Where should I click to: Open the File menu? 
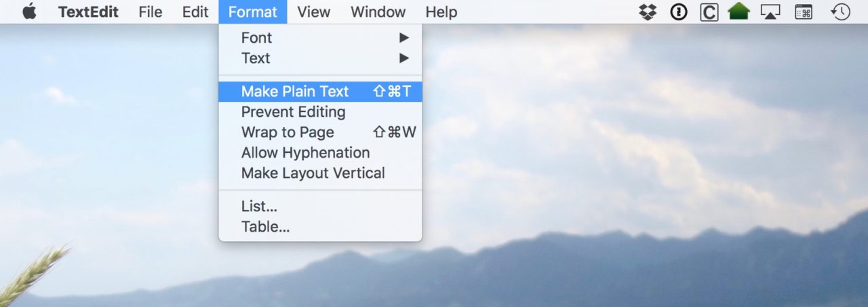pos(151,12)
